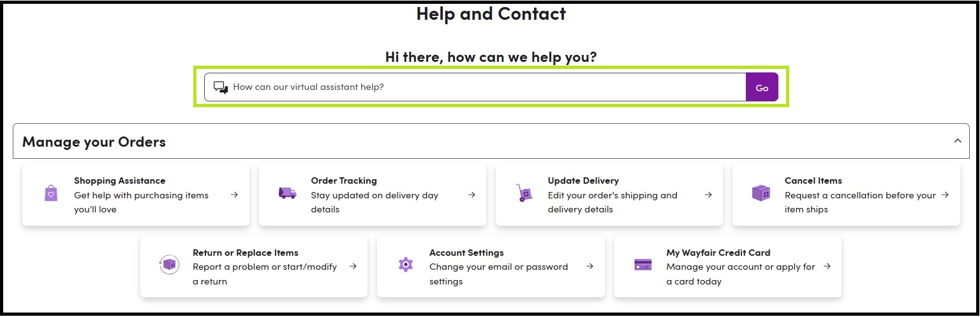Click the Shopping Assistance bag icon
This screenshot has width=980, height=317.
(x=51, y=193)
